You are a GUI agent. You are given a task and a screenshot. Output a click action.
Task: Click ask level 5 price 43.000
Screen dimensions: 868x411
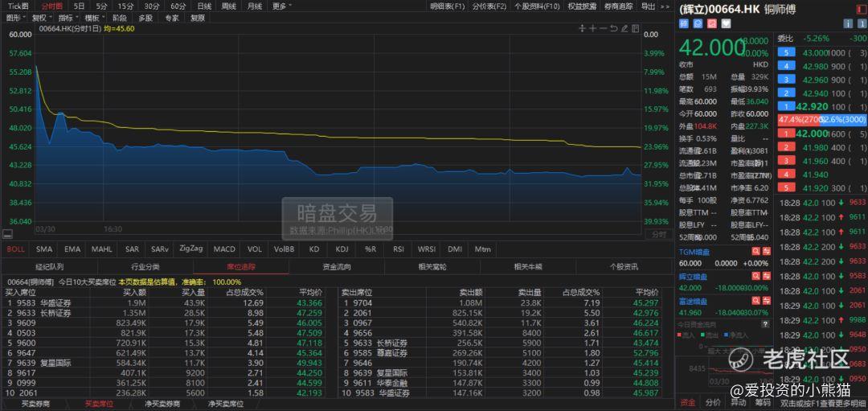(x=816, y=52)
